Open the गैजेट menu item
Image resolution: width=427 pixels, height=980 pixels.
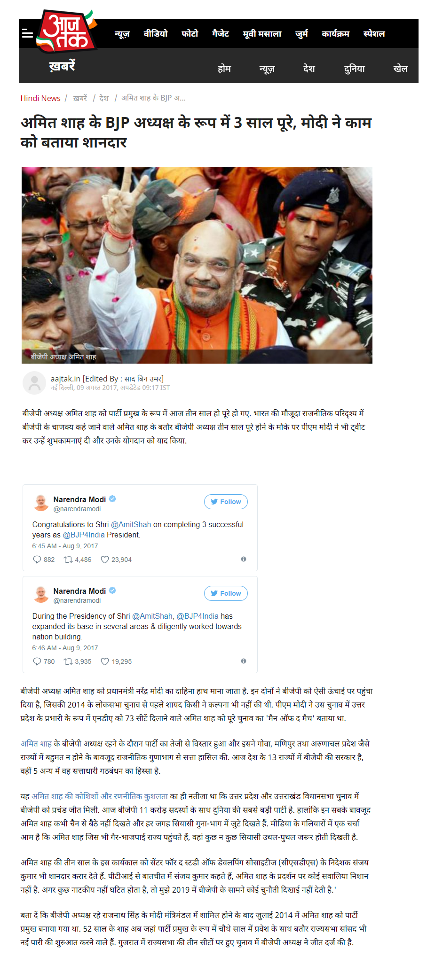[x=221, y=33]
